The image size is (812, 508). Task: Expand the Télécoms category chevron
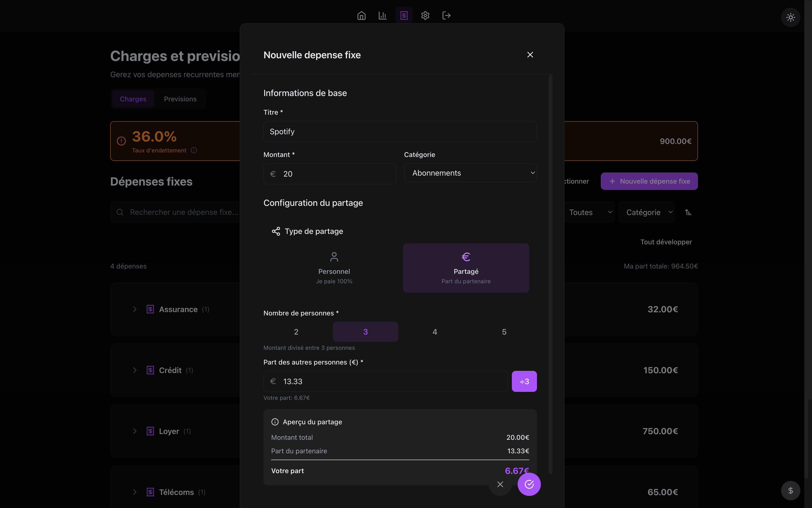tap(135, 492)
